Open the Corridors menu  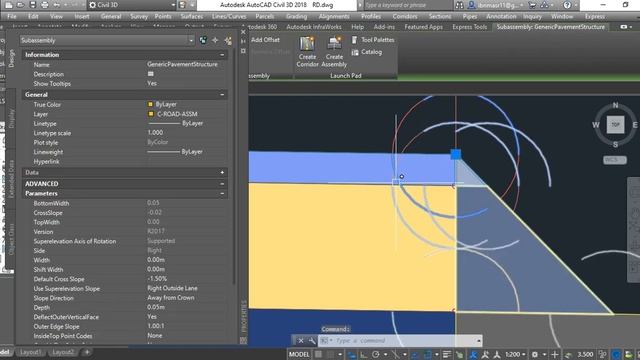(405, 17)
